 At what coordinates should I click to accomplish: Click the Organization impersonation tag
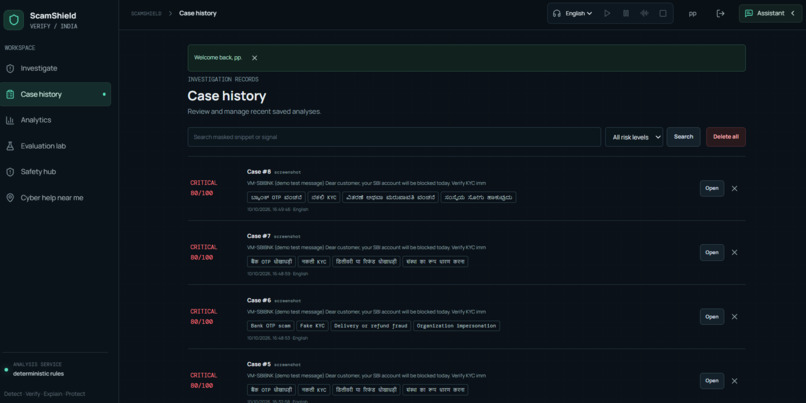click(456, 326)
